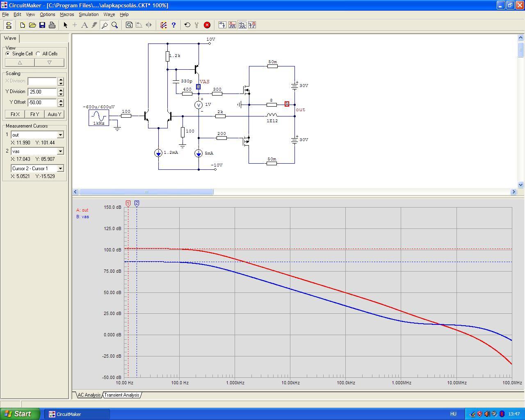The width and height of the screenshot is (525, 420).
Task: Click the last analysis toolbar icon
Action: click(252, 25)
